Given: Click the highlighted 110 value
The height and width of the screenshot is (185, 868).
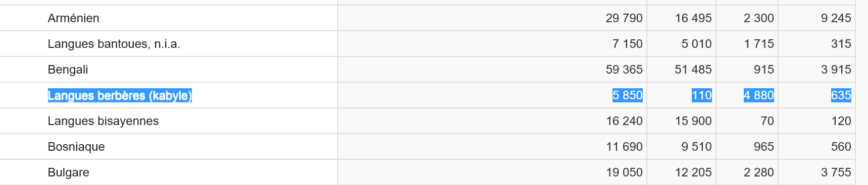Looking at the screenshot, I should (x=701, y=95).
